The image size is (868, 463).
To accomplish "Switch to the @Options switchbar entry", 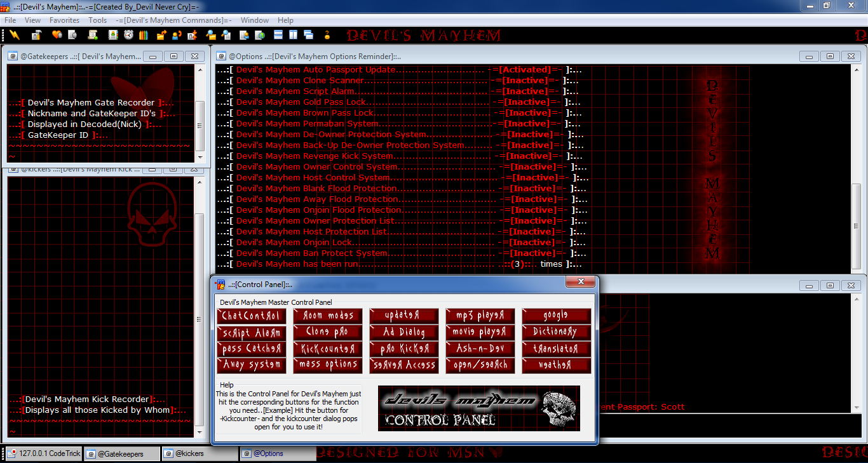I will [x=277, y=453].
